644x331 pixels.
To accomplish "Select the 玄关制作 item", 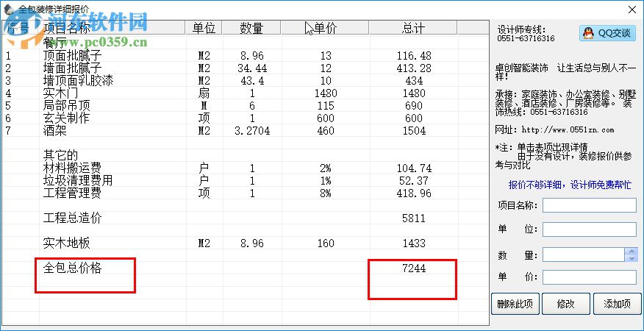I will pyautogui.click(x=66, y=118).
